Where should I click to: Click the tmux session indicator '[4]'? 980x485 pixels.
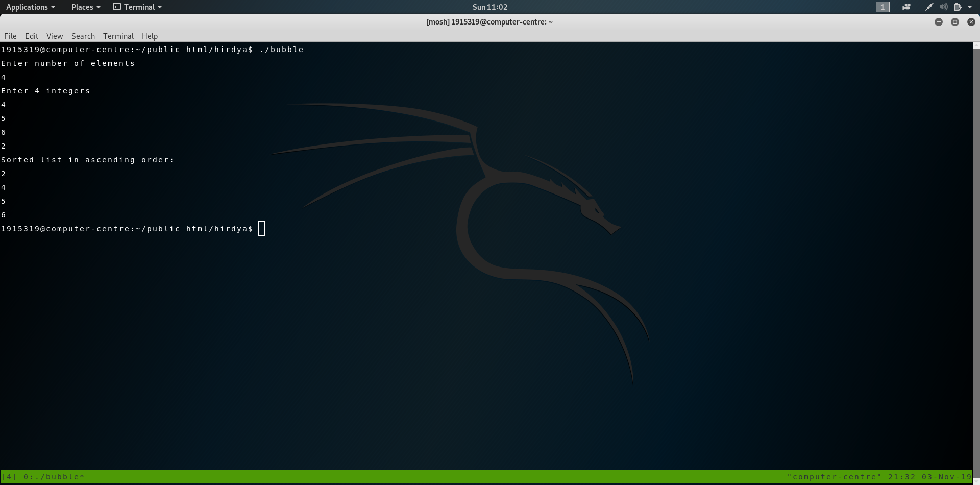[x=9, y=477]
